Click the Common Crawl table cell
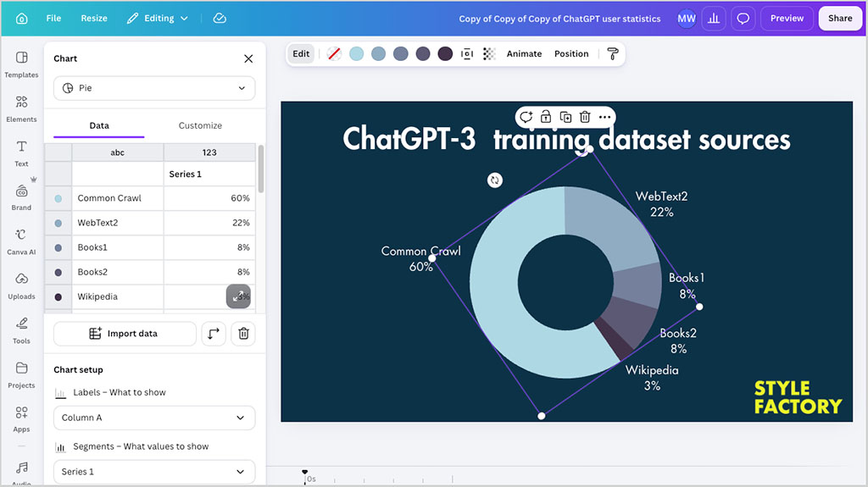 point(117,198)
